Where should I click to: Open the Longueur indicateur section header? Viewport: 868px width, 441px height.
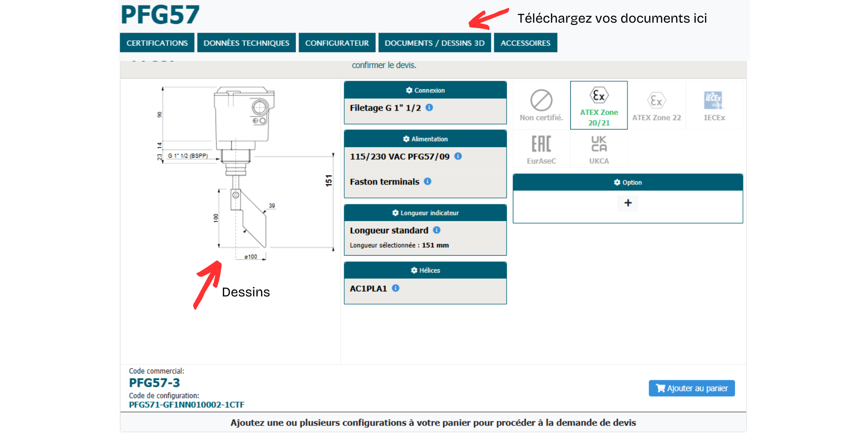pyautogui.click(x=425, y=213)
